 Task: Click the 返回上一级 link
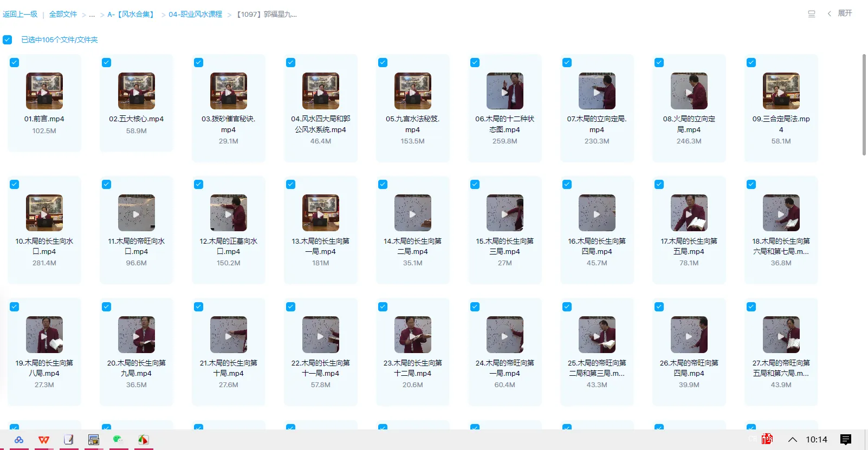pos(20,14)
